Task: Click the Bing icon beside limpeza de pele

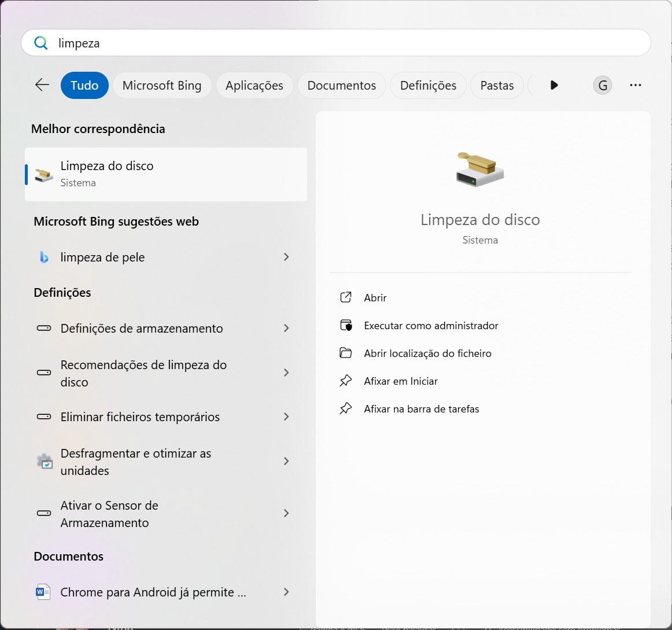Action: pos(44,257)
